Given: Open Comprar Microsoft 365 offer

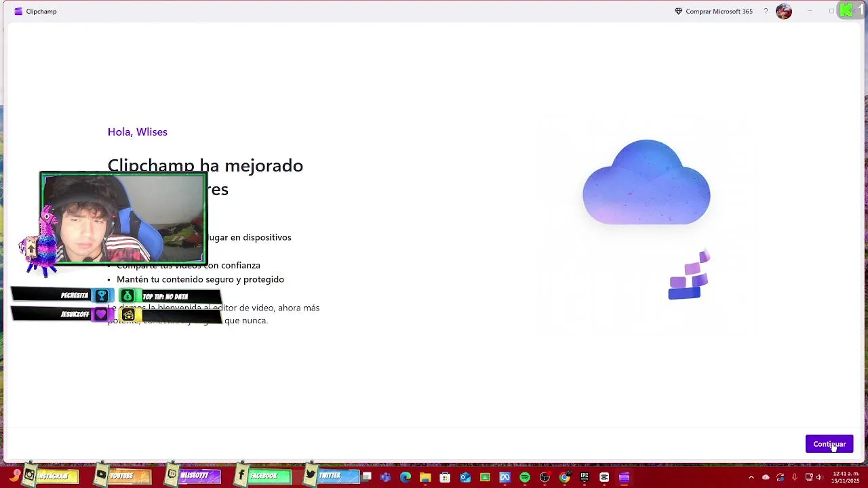Looking at the screenshot, I should pyautogui.click(x=713, y=12).
